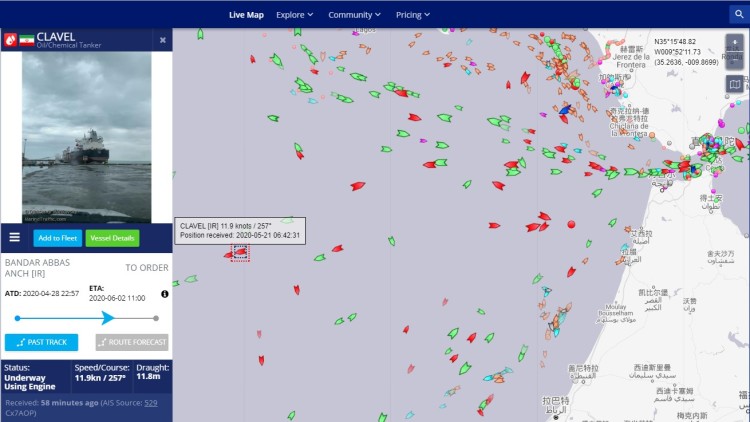Expand the Community dropdown menu
750x422 pixels.
tap(355, 15)
